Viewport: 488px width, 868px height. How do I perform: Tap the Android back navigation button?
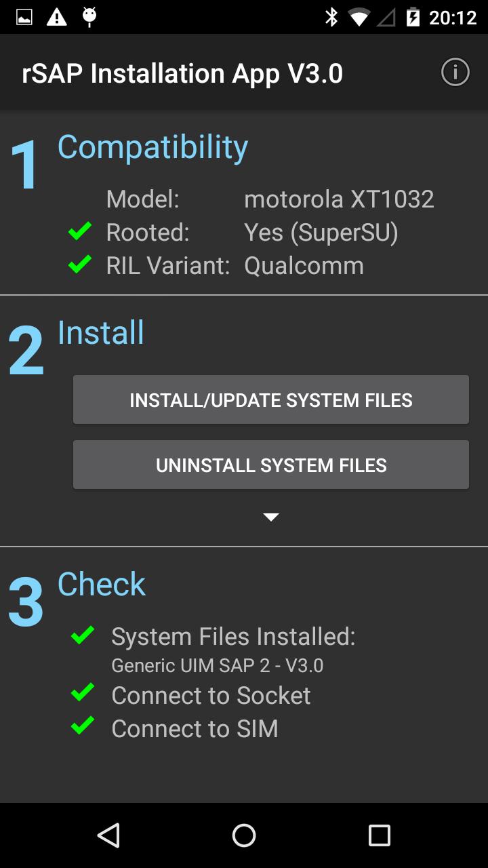pos(108,835)
